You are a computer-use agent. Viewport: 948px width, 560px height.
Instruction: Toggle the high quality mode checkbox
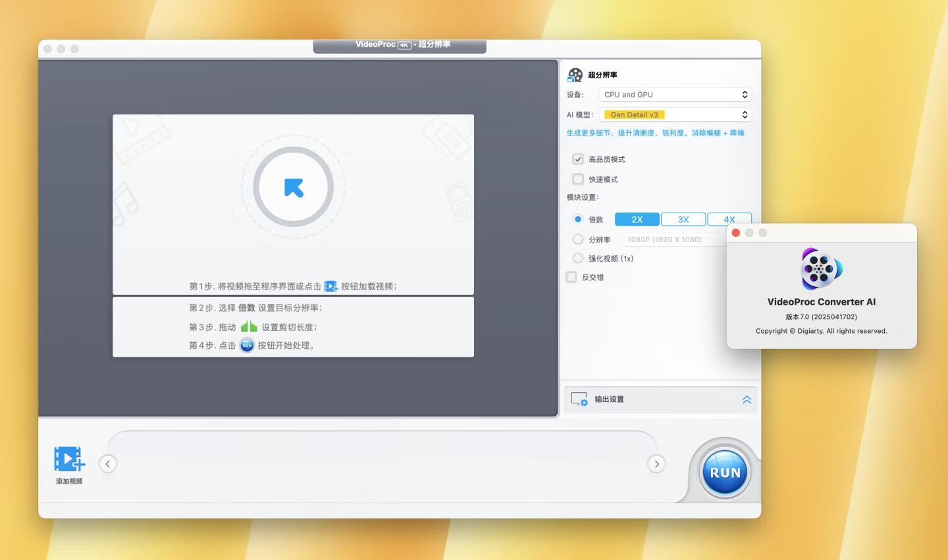coord(578,159)
